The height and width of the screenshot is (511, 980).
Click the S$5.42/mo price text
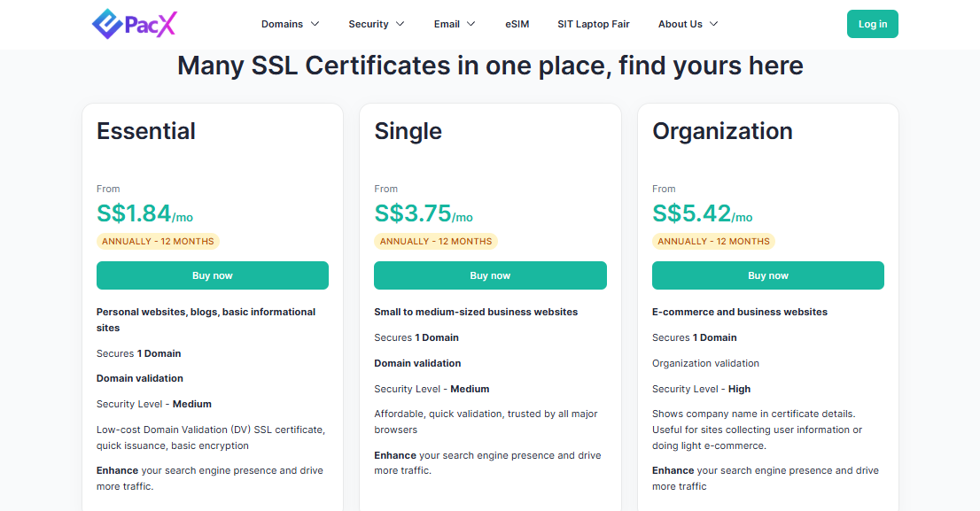point(702,213)
